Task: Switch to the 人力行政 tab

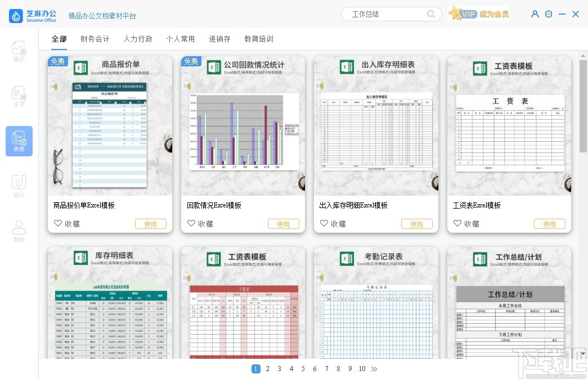Action: (138, 39)
